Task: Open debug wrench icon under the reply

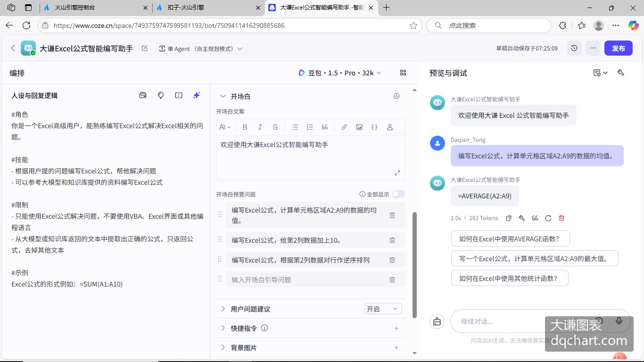Action: tap(522, 218)
